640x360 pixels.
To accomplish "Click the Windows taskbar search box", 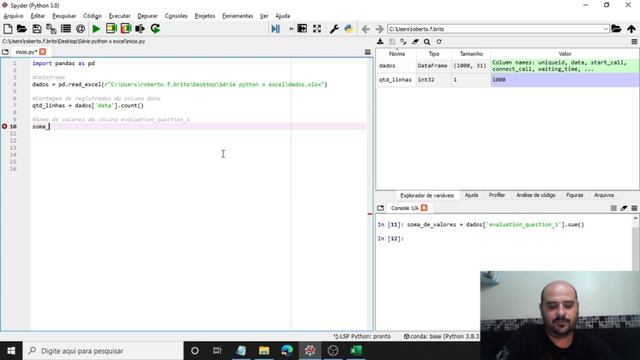I will (103, 351).
